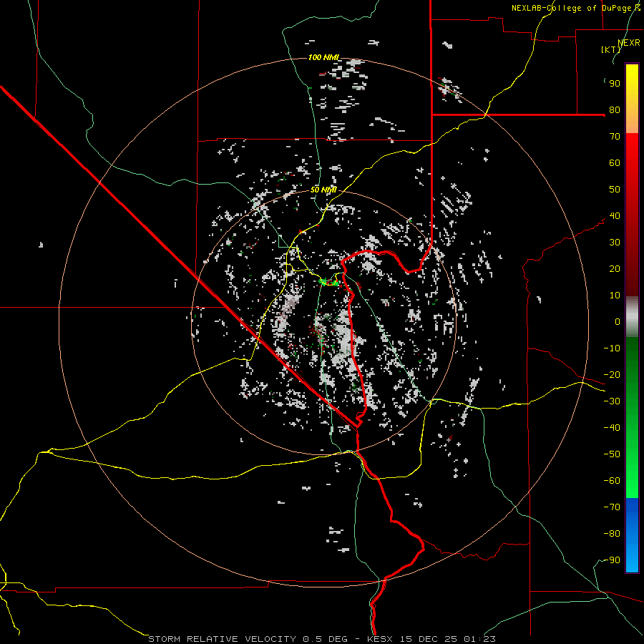
Task: Click the -90 value on velocity scale
Action: click(x=612, y=560)
